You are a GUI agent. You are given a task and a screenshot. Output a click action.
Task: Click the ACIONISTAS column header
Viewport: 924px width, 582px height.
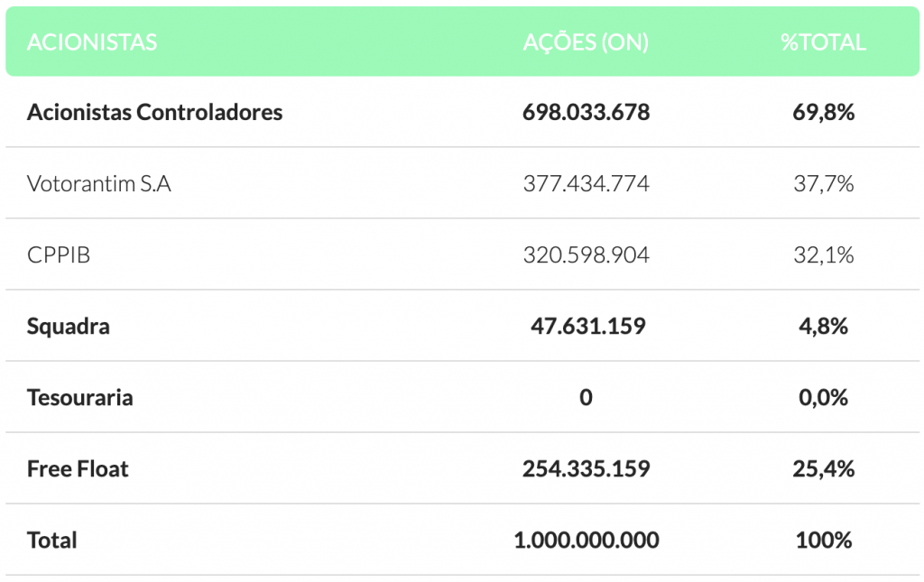pos(92,42)
